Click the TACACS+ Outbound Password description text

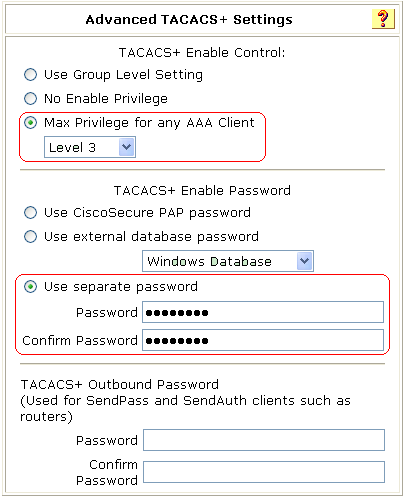185,400
